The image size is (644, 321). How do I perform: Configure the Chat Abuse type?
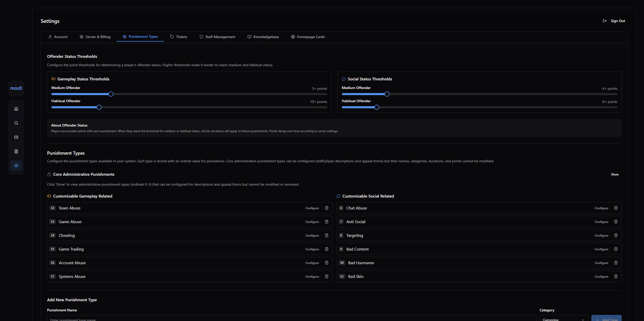[x=601, y=208]
